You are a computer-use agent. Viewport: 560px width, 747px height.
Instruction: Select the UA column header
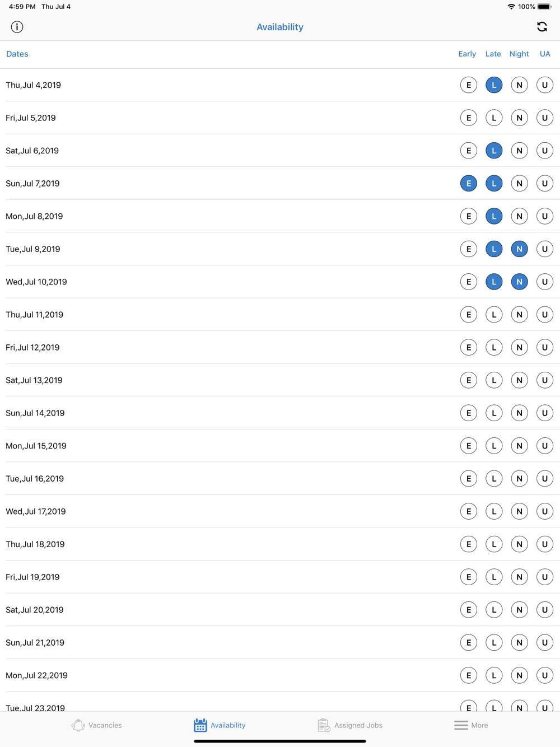[545, 54]
